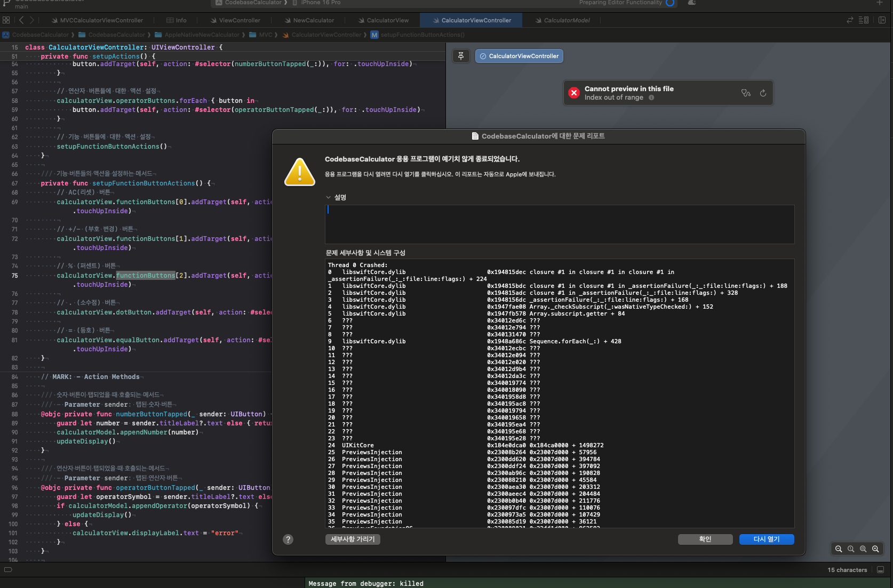Click the "error" string literal on line 101

tap(225, 533)
